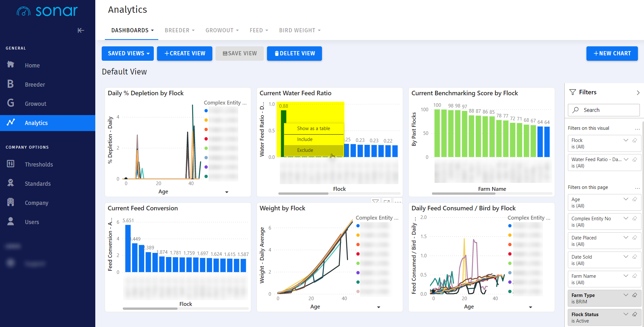The image size is (644, 327).
Task: Open the Dashboards tab menu
Action: [x=132, y=30]
